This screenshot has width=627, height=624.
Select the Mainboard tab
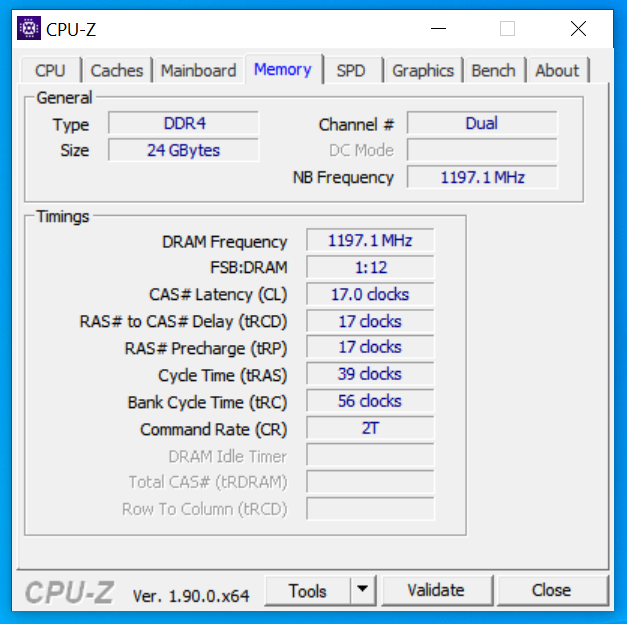click(198, 71)
